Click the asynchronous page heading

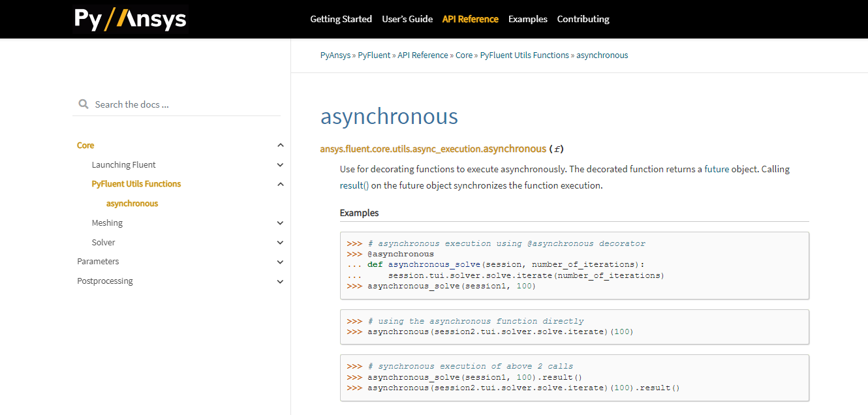point(389,117)
